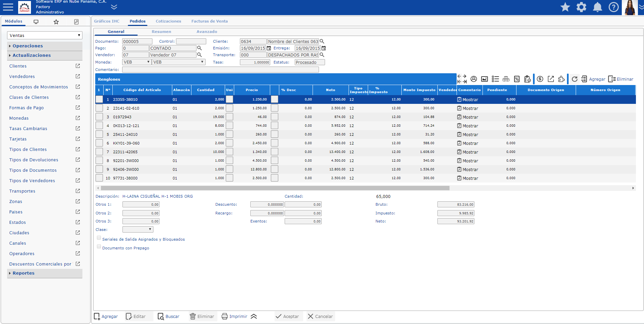Click the refresh icon in Renglones toolbar
Screen dimensions: 644x324
point(575,79)
